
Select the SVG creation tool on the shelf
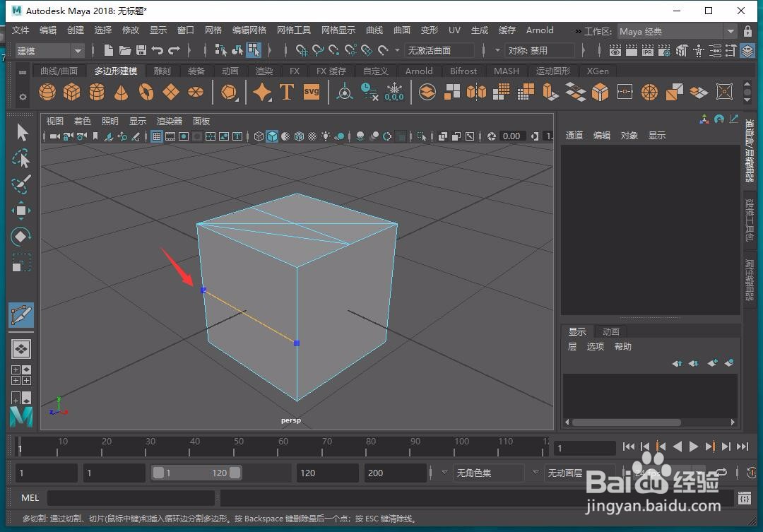point(311,92)
